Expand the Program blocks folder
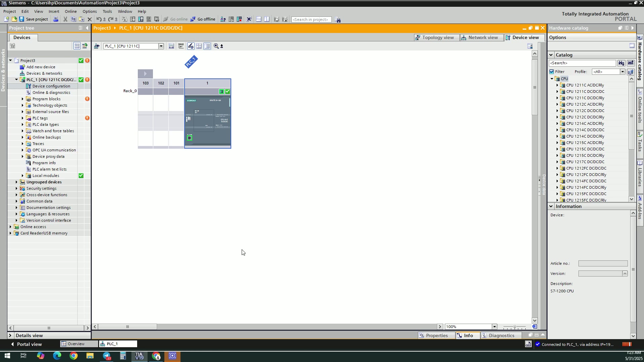This screenshot has width=644, height=362. (x=23, y=99)
